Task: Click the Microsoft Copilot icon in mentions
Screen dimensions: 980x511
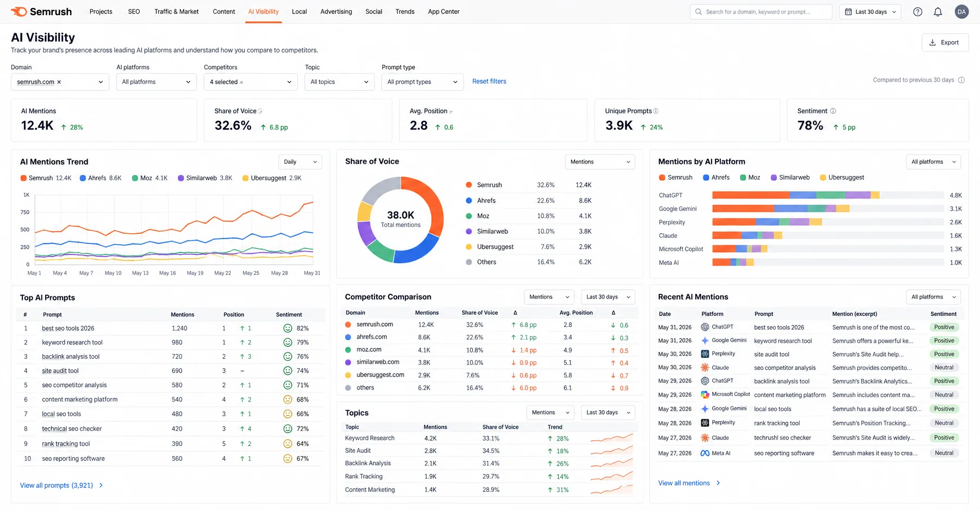Action: pyautogui.click(x=705, y=394)
